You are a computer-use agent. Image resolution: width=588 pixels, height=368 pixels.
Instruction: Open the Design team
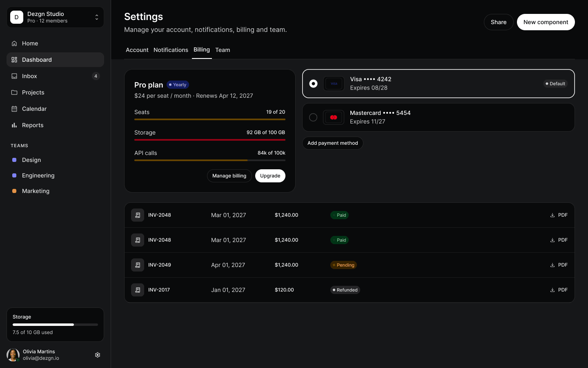tap(55, 160)
